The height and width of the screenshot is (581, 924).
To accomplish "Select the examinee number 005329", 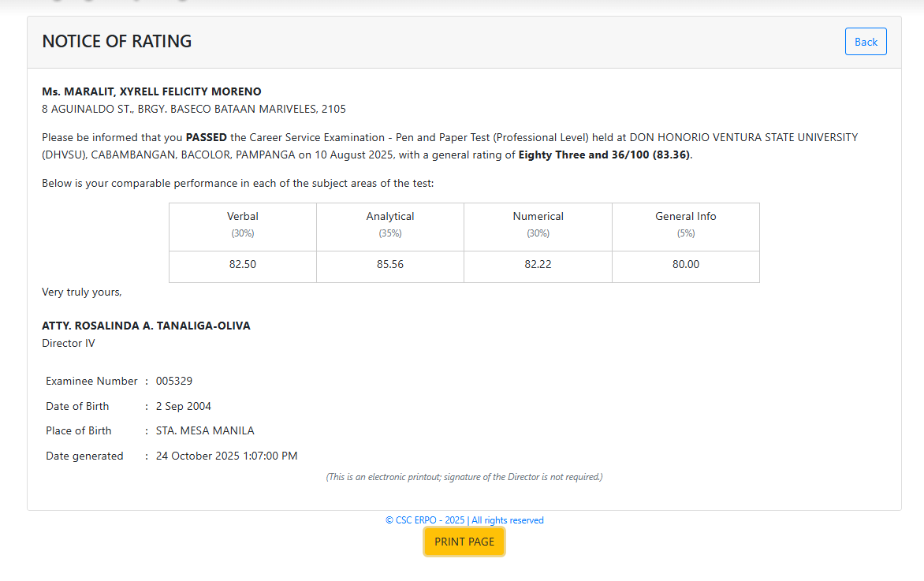I will coord(174,381).
